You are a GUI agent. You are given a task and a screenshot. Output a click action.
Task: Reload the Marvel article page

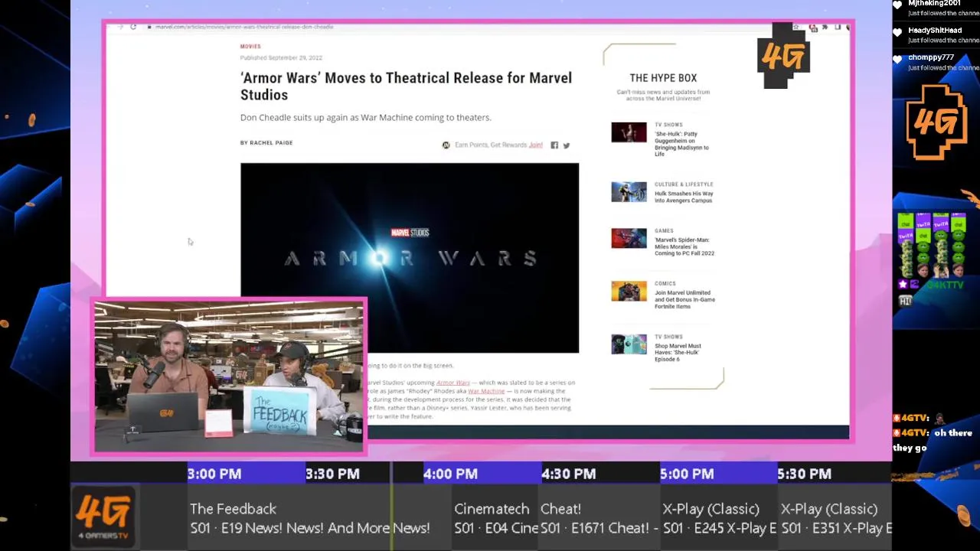[x=133, y=27]
